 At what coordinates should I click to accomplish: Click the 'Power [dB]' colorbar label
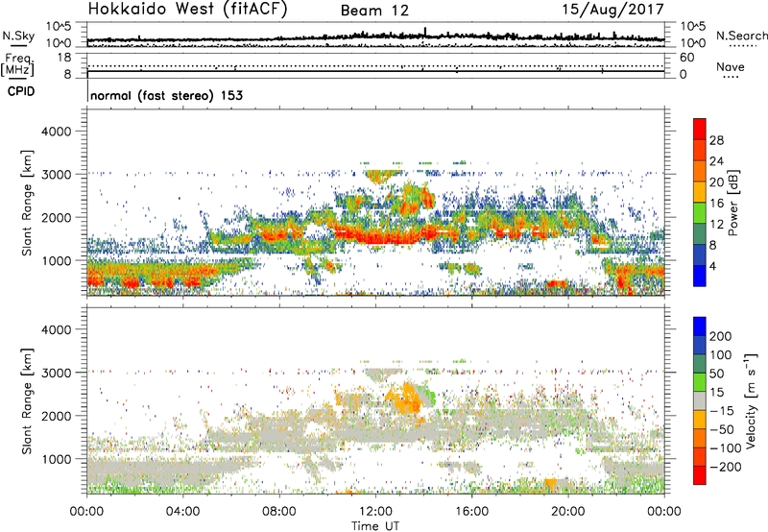coord(732,203)
